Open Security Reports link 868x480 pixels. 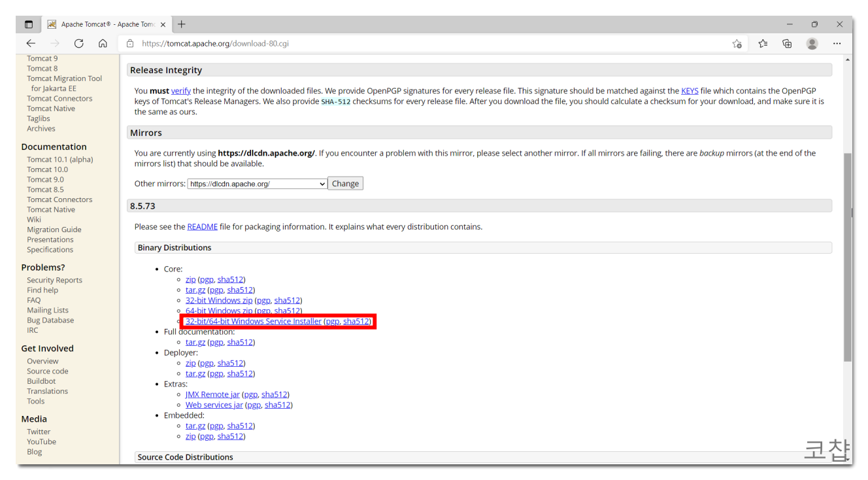pos(55,280)
